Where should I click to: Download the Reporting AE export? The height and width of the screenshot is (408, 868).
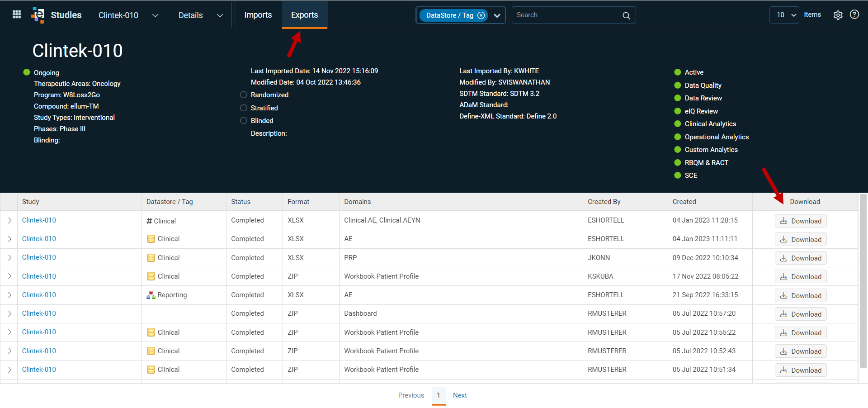coord(801,295)
